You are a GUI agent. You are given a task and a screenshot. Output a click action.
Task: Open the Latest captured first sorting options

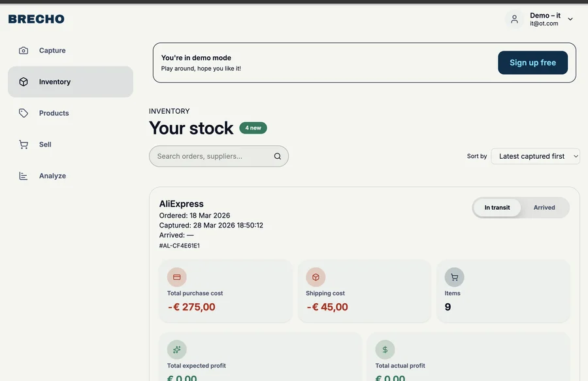tap(535, 156)
